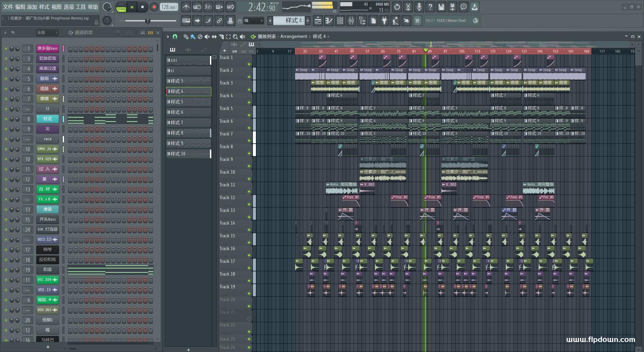Open the 线 snap setting dropdown
This screenshot has width=644, height=352.
click(x=253, y=21)
